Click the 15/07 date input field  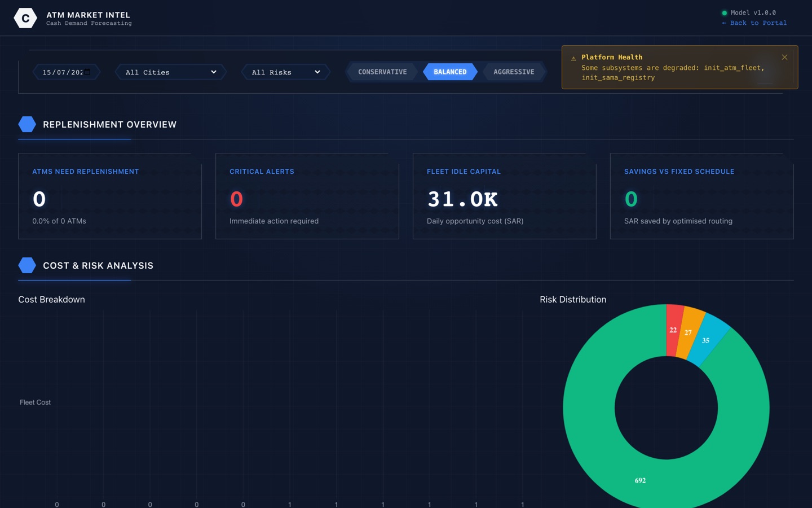(x=67, y=72)
